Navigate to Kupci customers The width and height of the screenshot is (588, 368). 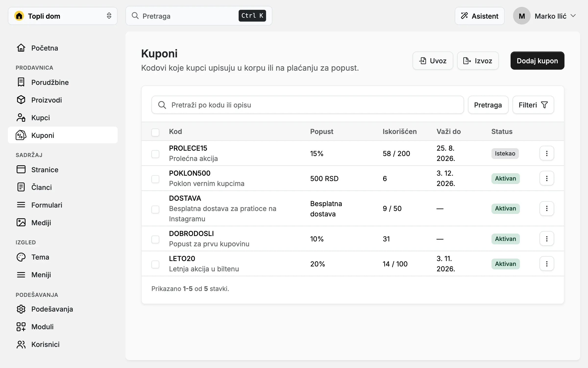tap(62, 118)
